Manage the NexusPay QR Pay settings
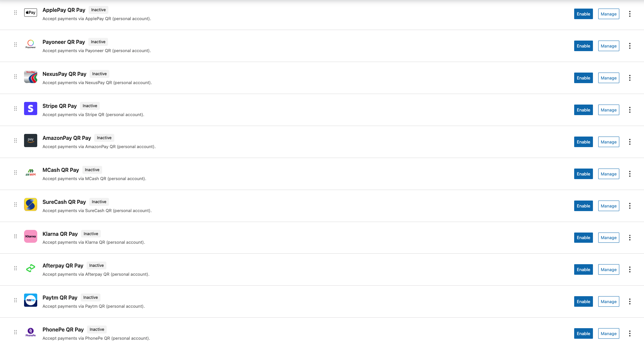This screenshot has width=644, height=345. [608, 78]
